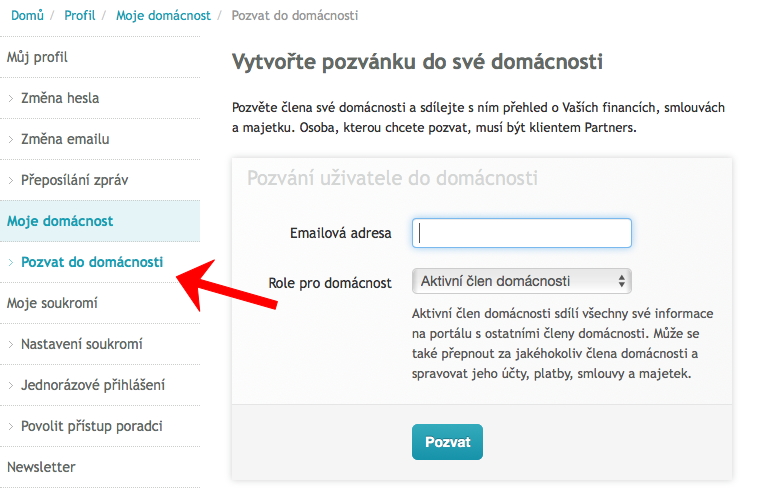Select Můj profil in sidebar
Screen dimensions: 762x500
[x=37, y=57]
